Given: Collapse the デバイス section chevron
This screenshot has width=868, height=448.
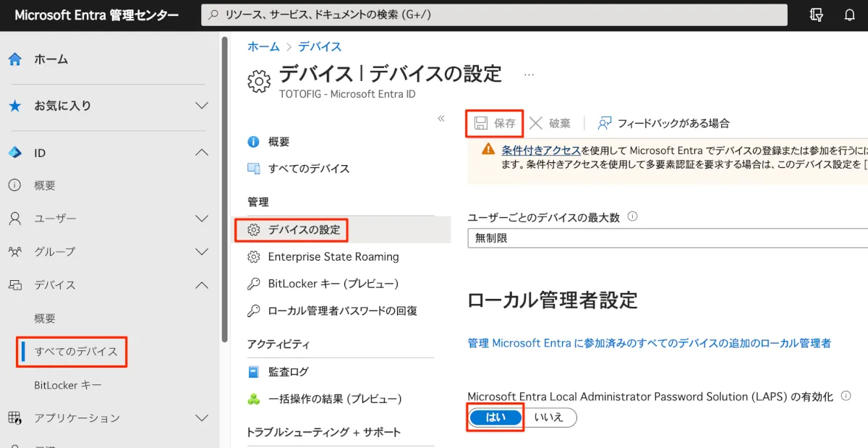Looking at the screenshot, I should click(202, 285).
